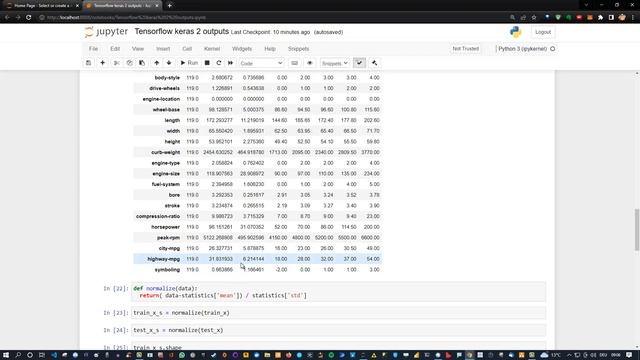Image resolution: width=640 pixels, height=360 pixels.
Task: Open the Cell menu
Action: (187, 49)
